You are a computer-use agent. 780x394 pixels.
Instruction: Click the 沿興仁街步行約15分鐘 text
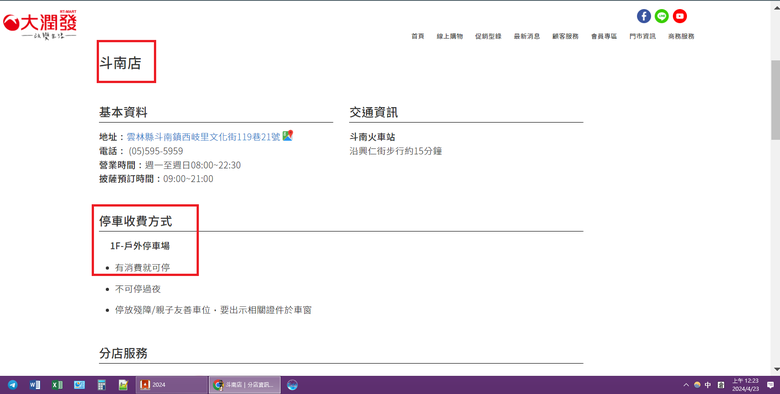[x=395, y=151]
